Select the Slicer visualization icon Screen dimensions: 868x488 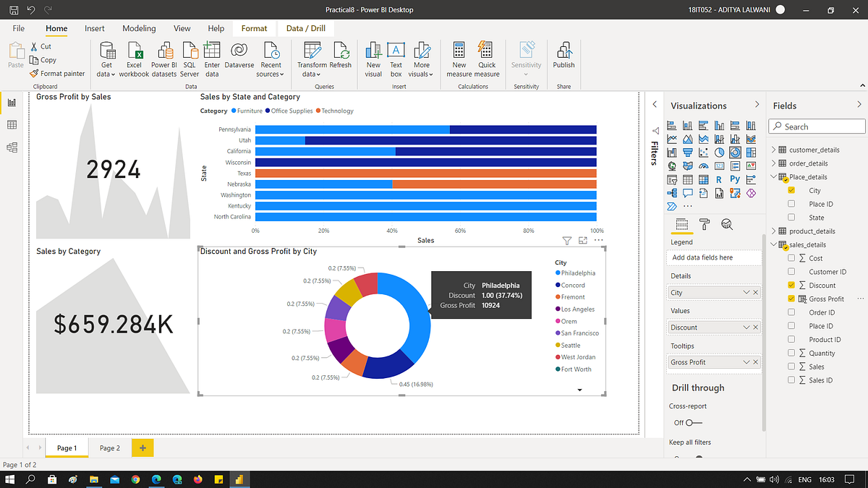click(672, 179)
